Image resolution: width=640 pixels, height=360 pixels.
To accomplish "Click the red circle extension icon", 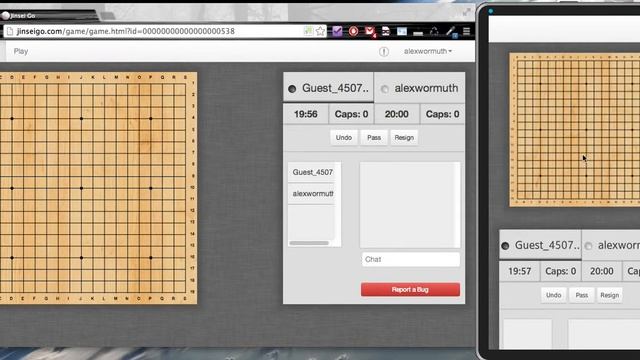I will click(353, 31).
